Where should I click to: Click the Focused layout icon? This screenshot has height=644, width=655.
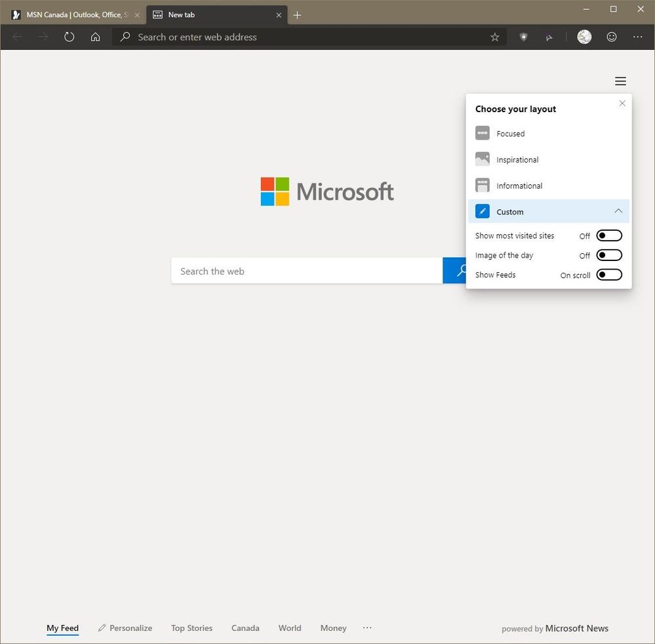[483, 133]
